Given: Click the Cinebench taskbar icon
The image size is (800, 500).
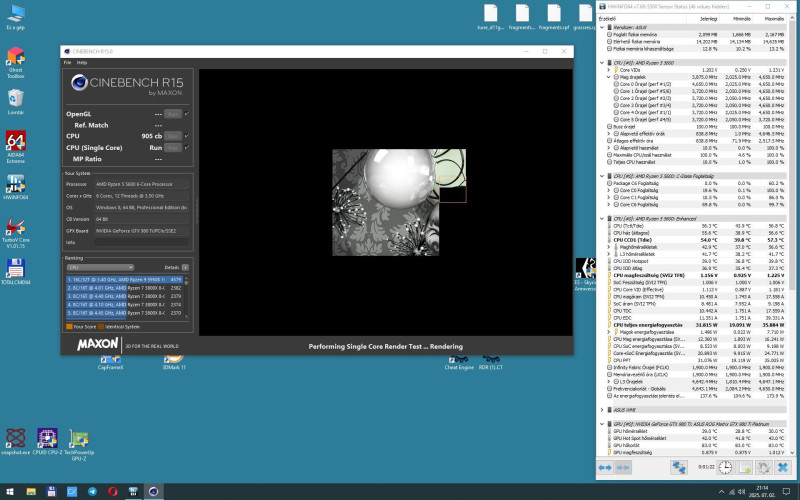Looking at the screenshot, I should (154, 491).
